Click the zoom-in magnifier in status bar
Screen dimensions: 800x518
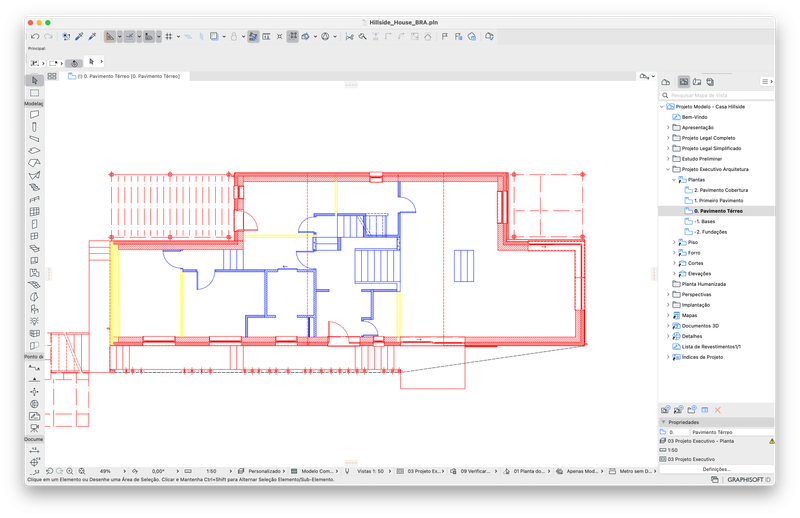pos(70,471)
